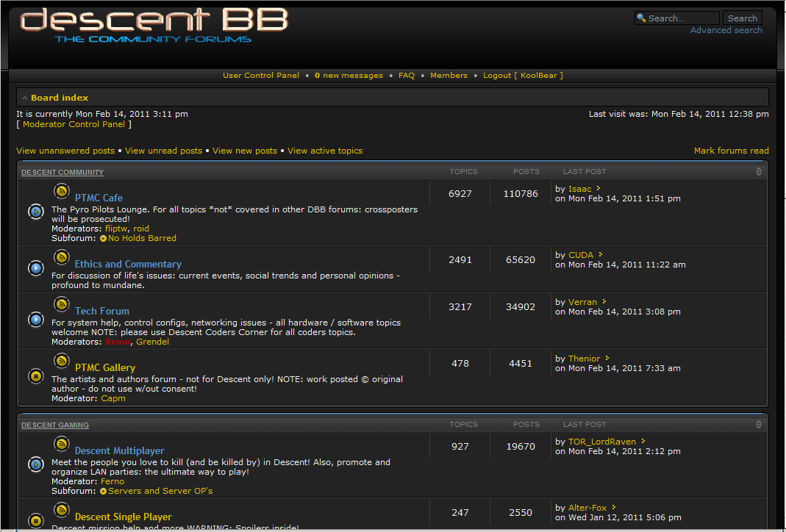Open the Members list

click(449, 75)
